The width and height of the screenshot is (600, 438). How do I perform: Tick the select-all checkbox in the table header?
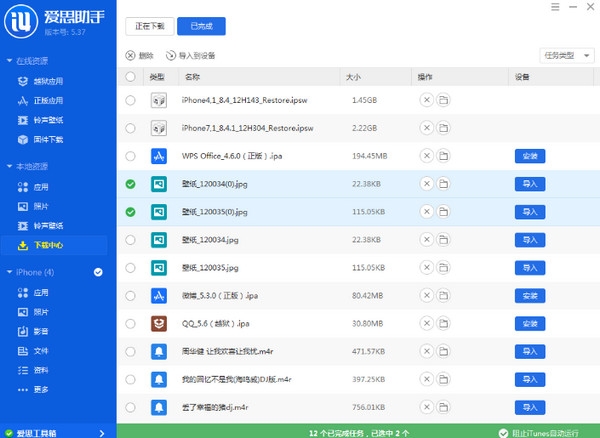(x=131, y=76)
